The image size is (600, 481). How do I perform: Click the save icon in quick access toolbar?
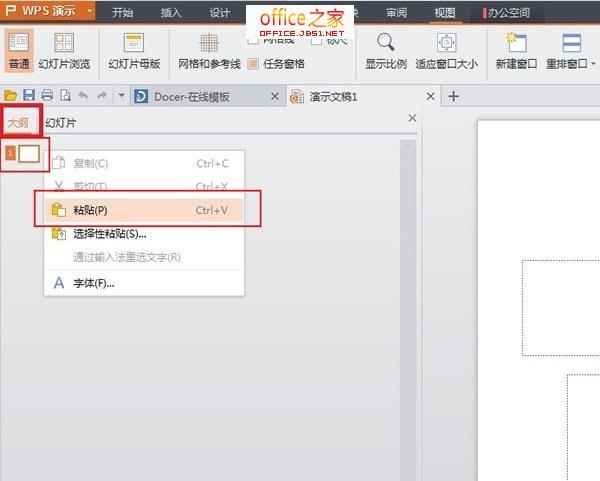pyautogui.click(x=30, y=96)
